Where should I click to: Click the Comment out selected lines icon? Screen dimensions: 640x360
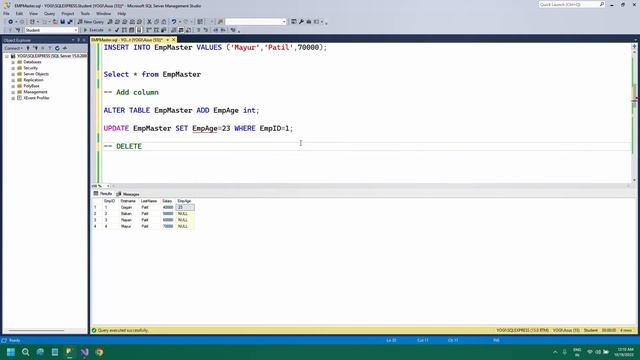tap(199, 30)
